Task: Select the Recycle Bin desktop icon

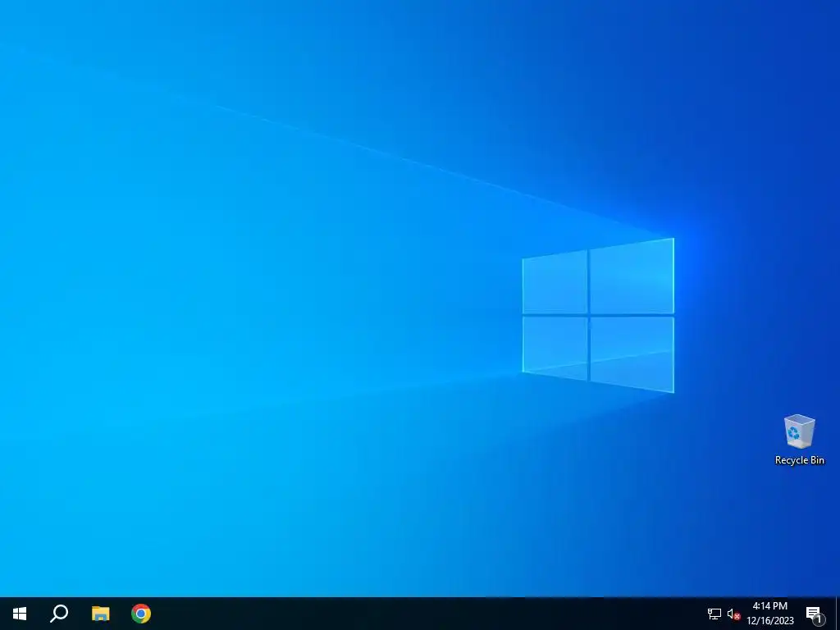Action: click(799, 440)
